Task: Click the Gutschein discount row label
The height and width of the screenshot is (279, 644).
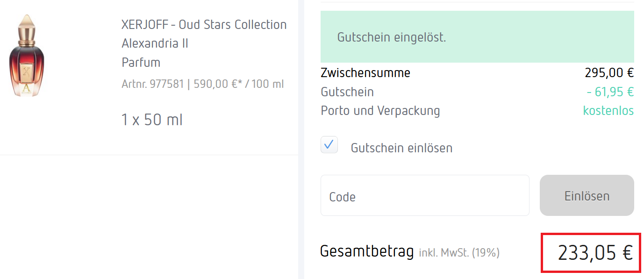Action: (x=347, y=92)
